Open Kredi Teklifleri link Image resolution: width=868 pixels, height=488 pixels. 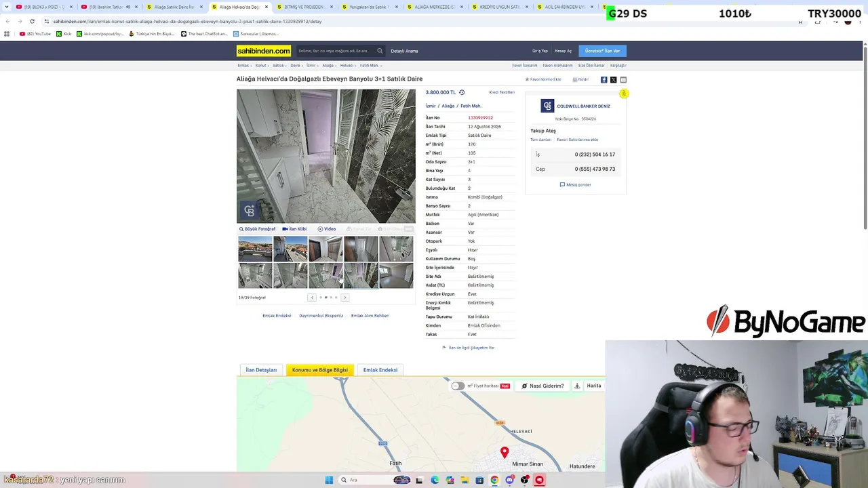(502, 92)
